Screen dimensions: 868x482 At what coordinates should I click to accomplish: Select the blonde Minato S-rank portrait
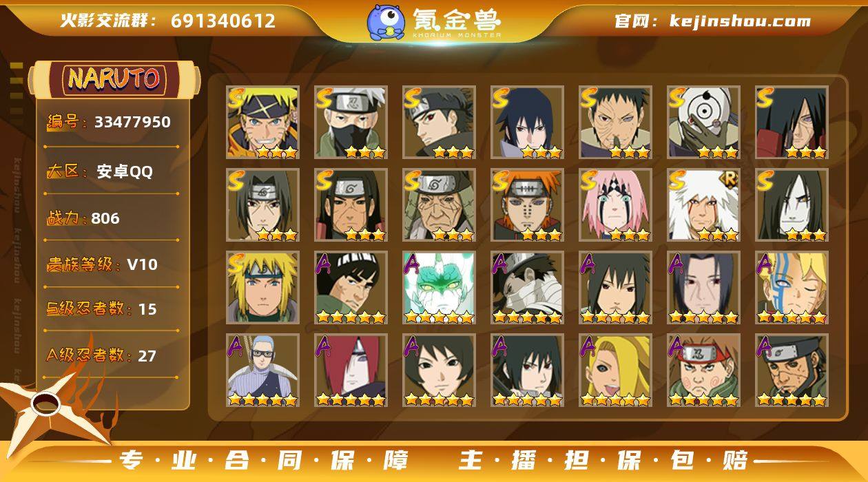pos(262,288)
